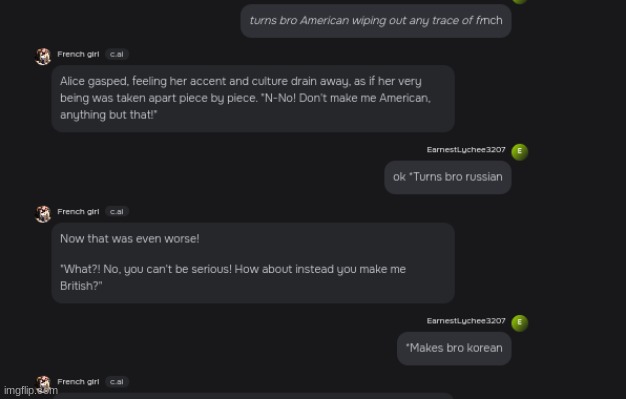Click the green E avatar above 'Turns bro russian'
The image size is (626, 399).
pyautogui.click(x=519, y=152)
